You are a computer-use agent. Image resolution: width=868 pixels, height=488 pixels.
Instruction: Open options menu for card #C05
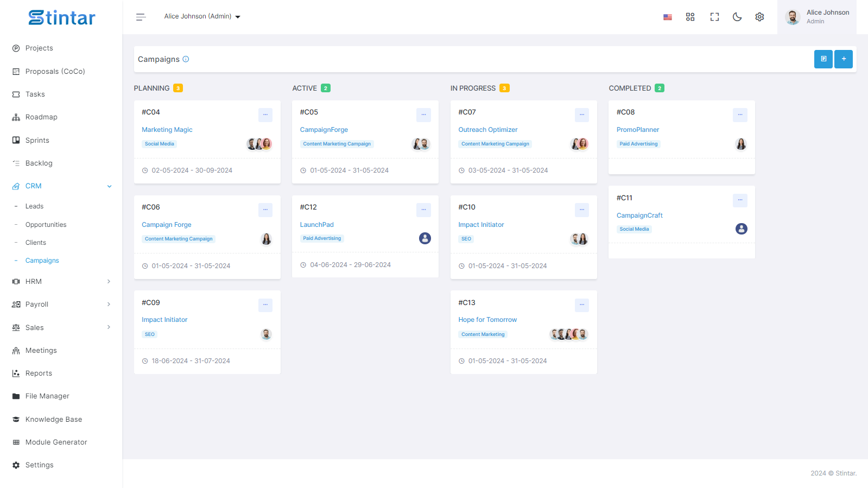pos(423,115)
